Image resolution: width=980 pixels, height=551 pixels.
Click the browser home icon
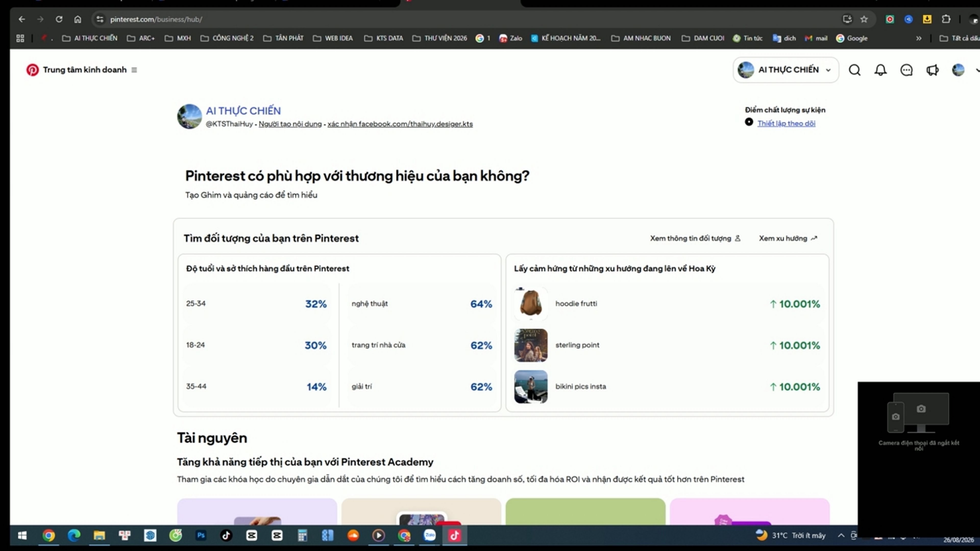[x=78, y=19]
